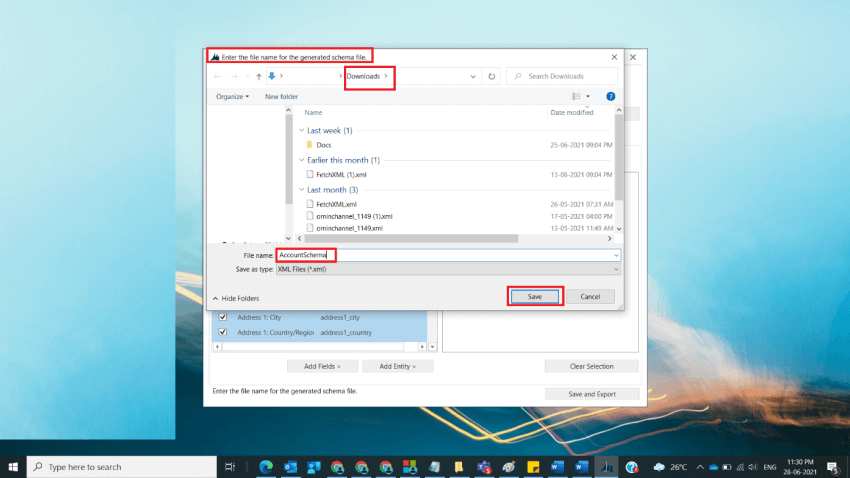850x478 pixels.
Task: Click the navigation pane vertical scrollbar
Action: [288, 160]
